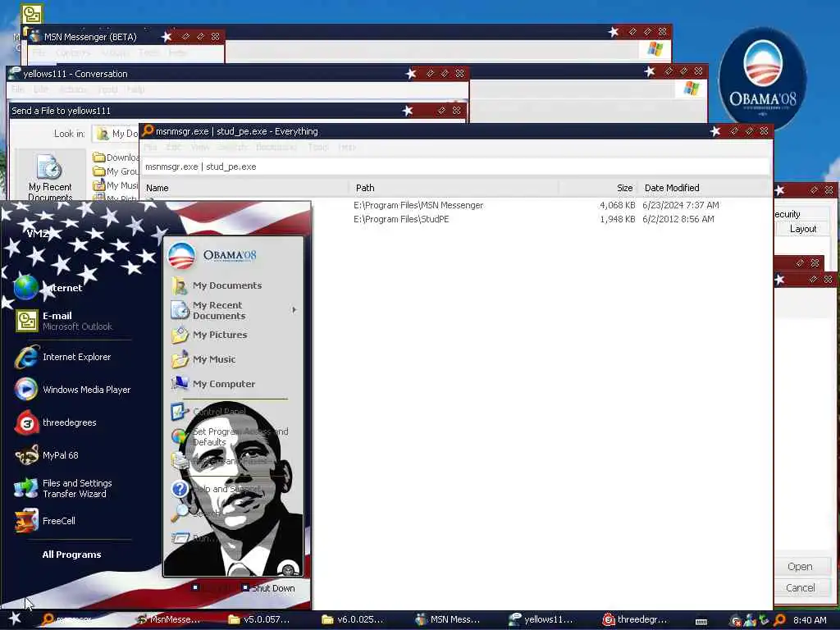
Task: Click Everything window title magnifier icon
Action: pyautogui.click(x=148, y=130)
